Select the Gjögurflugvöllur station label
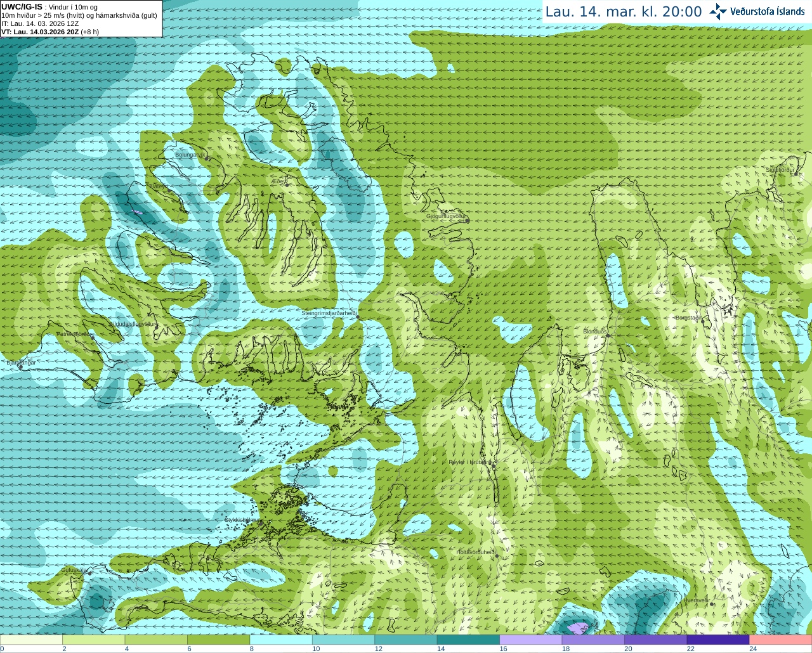The image size is (812, 653). [x=447, y=216]
